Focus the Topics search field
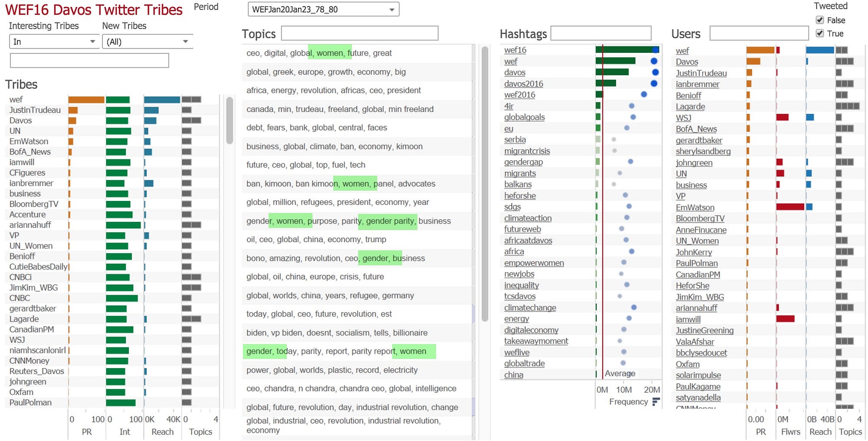Image resolution: width=868 pixels, height=441 pixels. point(360,33)
